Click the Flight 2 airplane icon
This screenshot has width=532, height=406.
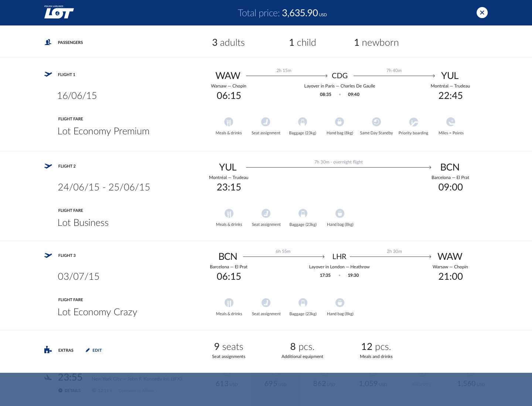(x=48, y=166)
